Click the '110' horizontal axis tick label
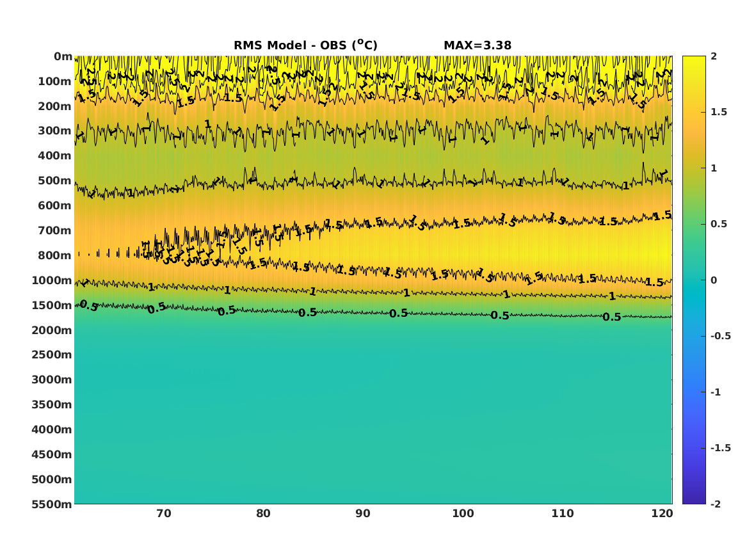Screen dimensions: 747x560 pos(563,513)
